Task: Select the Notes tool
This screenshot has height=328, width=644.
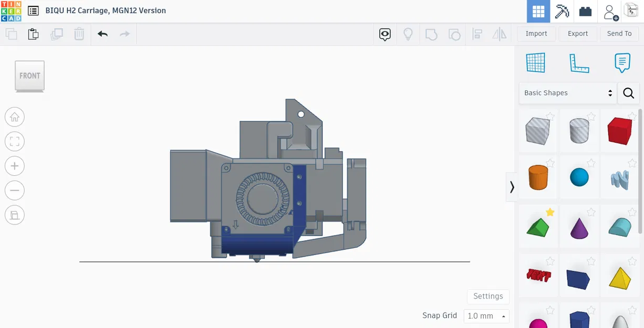Action: tap(622, 63)
